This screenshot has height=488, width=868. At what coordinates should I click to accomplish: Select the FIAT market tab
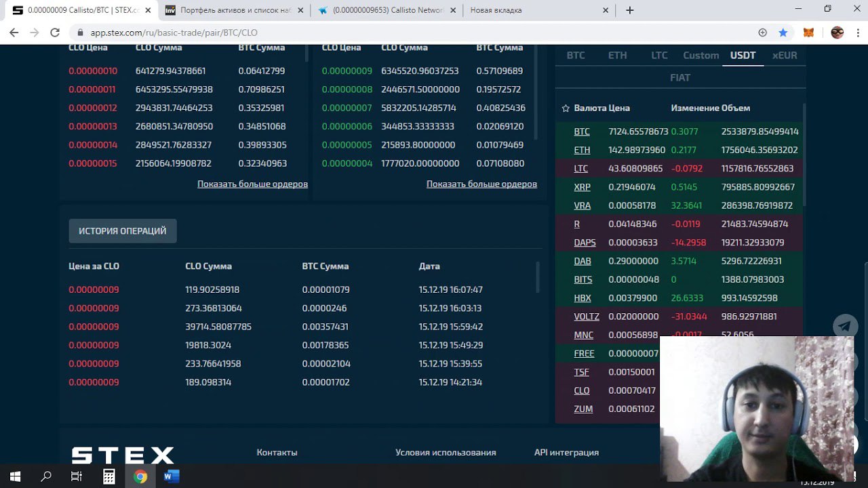[680, 78]
